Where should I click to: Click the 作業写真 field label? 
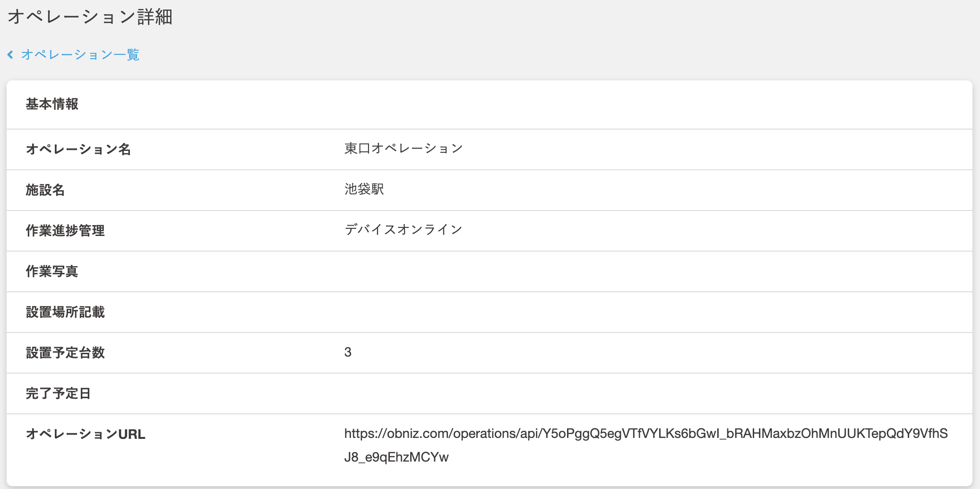point(52,271)
